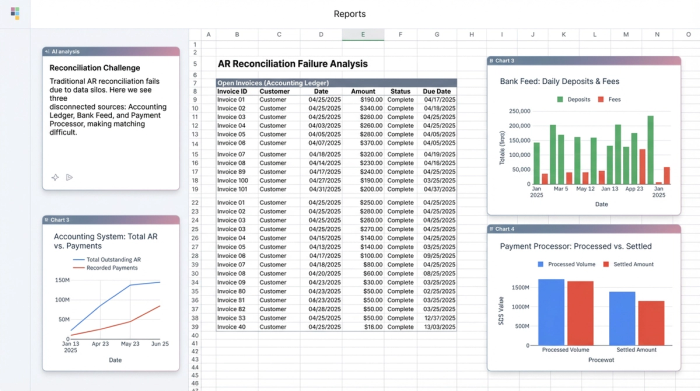This screenshot has height=391, width=700.
Task: Click the Invoice ID column heading
Action: [x=232, y=92]
